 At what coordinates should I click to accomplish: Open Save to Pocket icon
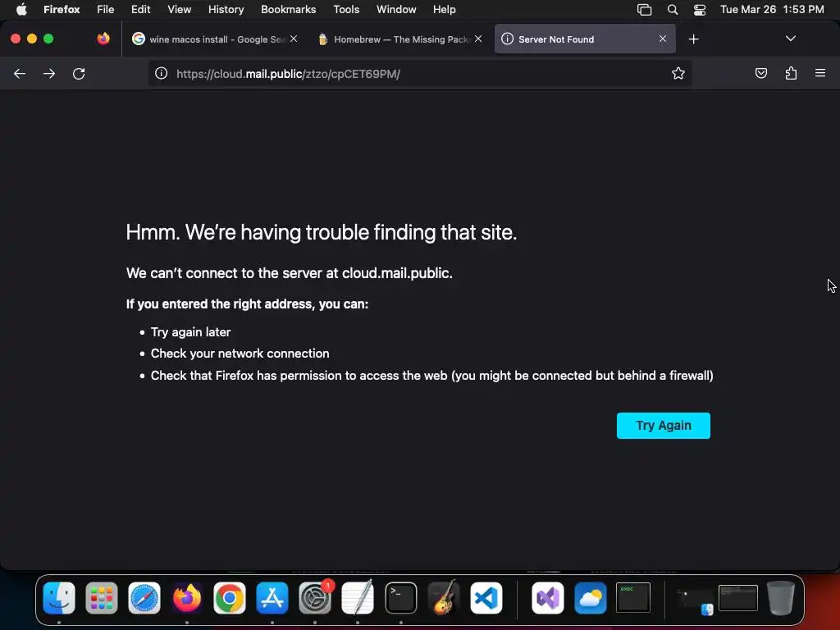[760, 73]
